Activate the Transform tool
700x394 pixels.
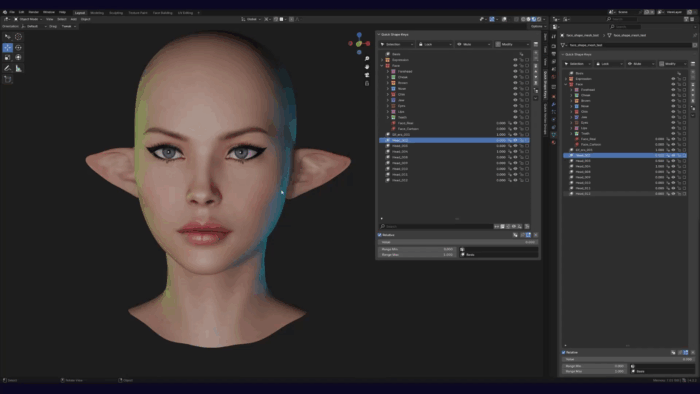pos(18,57)
